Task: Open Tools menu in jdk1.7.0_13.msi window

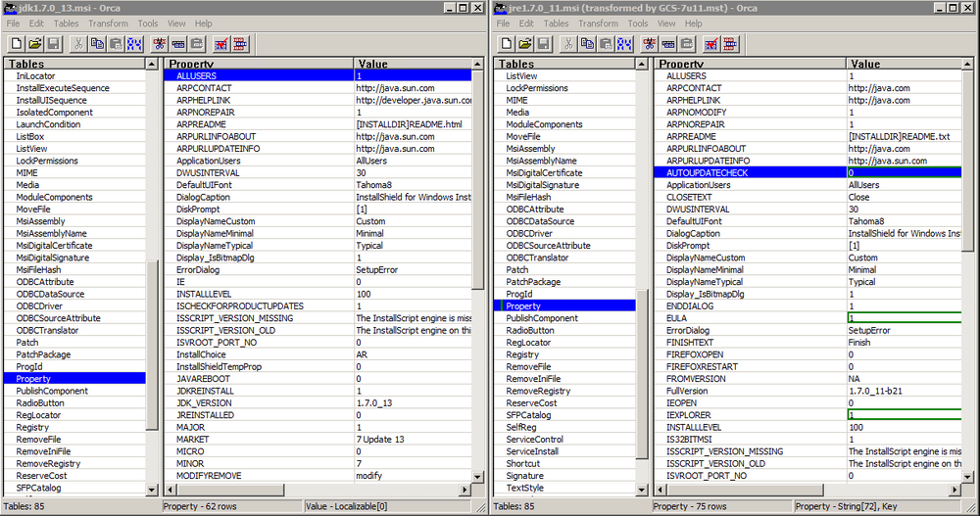Action: (148, 23)
